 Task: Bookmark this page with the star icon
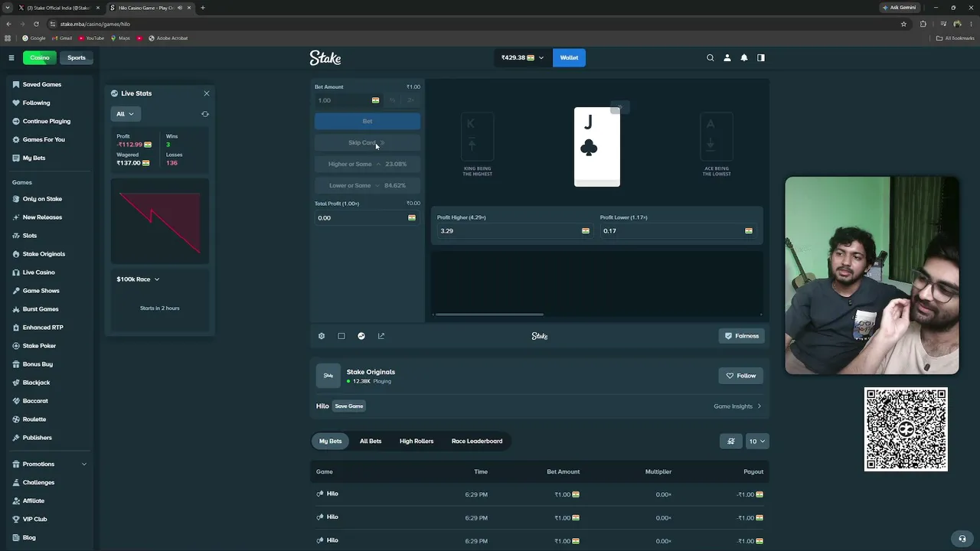pyautogui.click(x=903, y=24)
